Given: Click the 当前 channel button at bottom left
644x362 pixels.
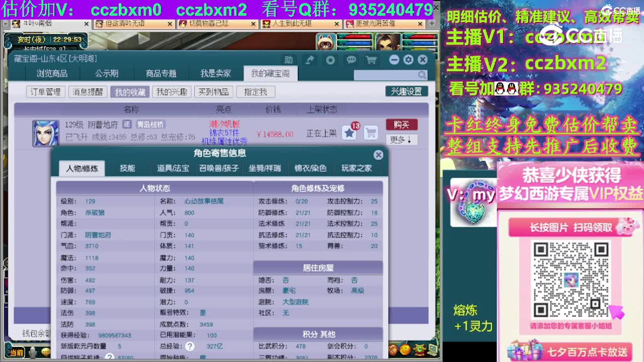Looking at the screenshot, I should click(17, 353).
